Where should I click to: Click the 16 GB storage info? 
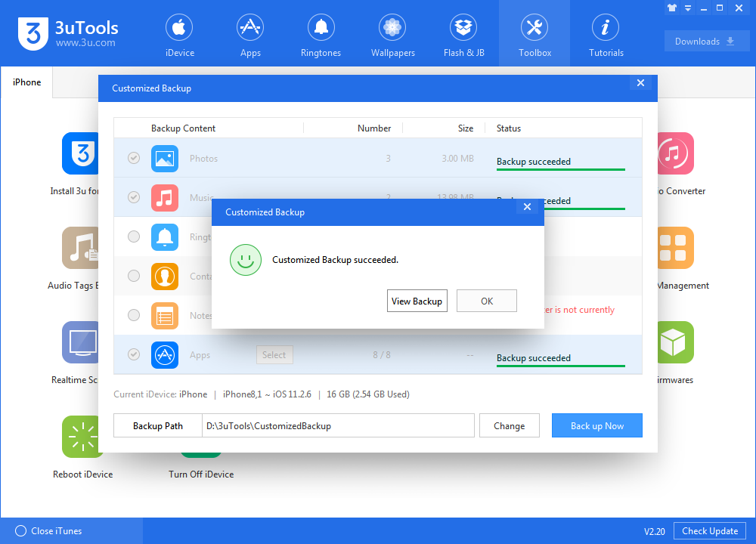click(x=368, y=394)
